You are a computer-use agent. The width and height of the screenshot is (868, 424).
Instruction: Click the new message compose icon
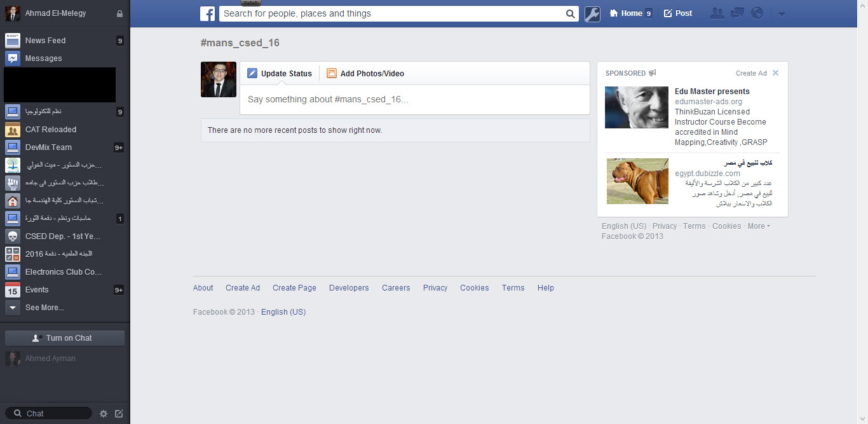(x=119, y=414)
